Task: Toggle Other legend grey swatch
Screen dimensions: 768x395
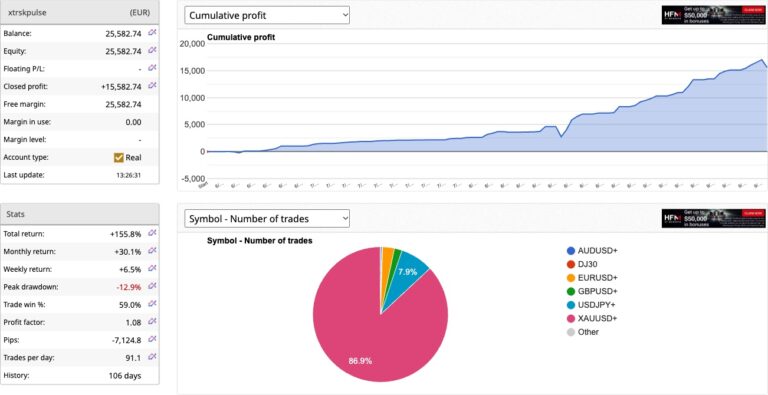Action: [x=571, y=332]
